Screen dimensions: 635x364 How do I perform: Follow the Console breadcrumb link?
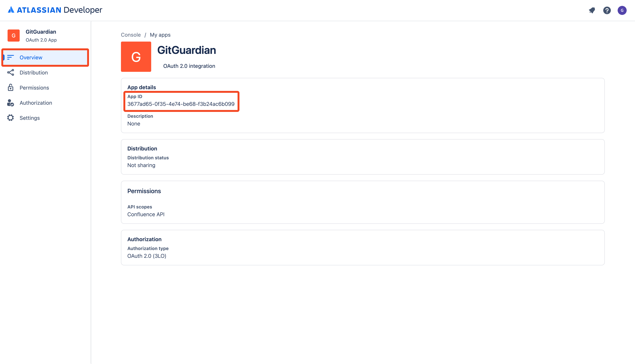tap(131, 35)
